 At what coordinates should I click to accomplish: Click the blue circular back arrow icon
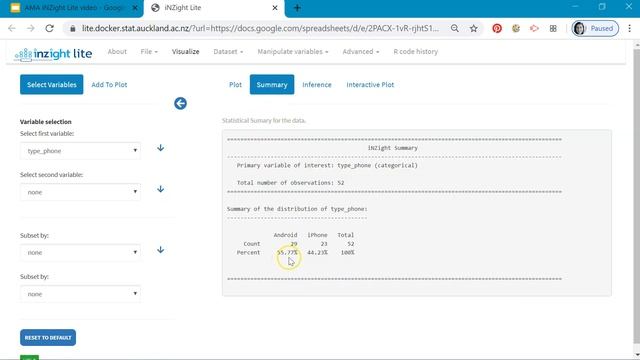pos(180,103)
